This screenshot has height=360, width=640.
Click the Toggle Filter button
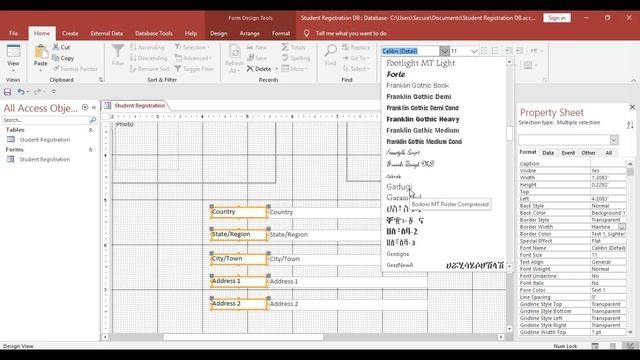(x=194, y=69)
